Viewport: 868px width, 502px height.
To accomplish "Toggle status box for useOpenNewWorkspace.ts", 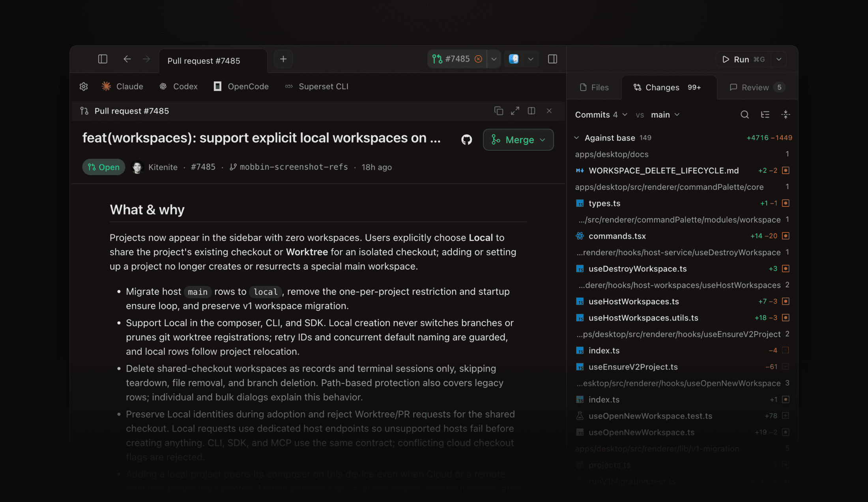I will (x=786, y=432).
